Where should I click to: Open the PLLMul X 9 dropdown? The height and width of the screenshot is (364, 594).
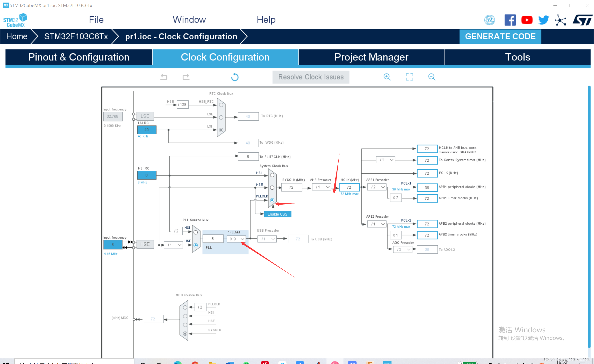(x=236, y=239)
